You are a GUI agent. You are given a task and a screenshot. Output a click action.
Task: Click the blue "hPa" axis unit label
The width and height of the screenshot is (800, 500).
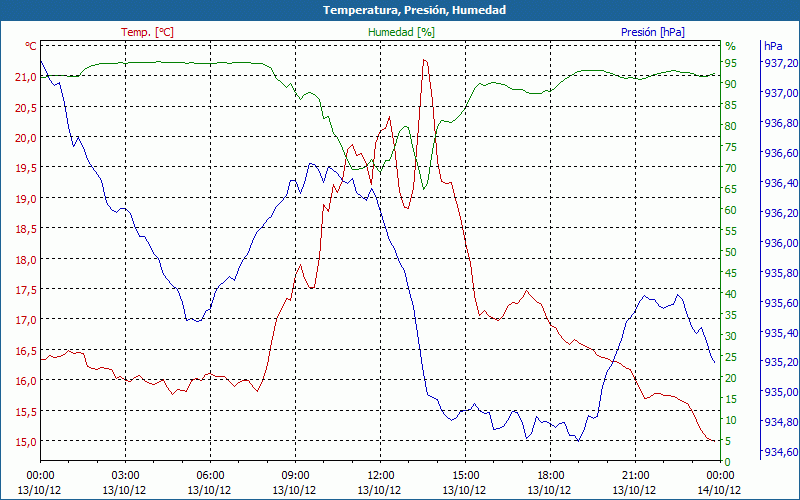(x=773, y=46)
